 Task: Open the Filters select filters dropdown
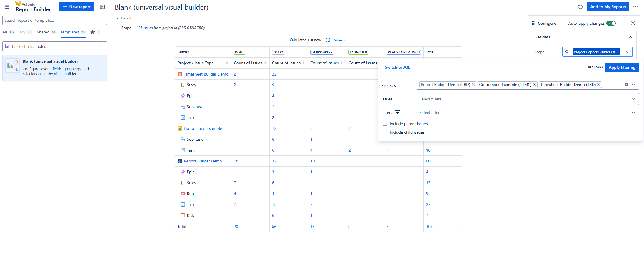point(528,113)
